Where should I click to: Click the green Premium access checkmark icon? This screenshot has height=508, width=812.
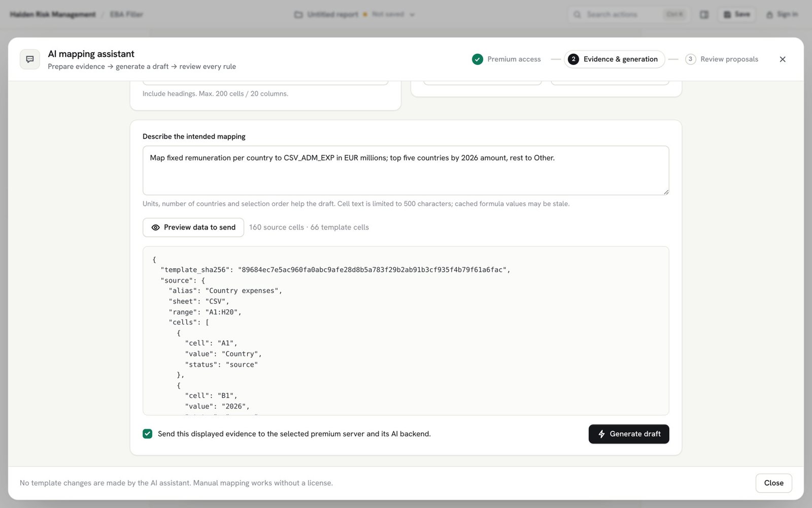478,59
